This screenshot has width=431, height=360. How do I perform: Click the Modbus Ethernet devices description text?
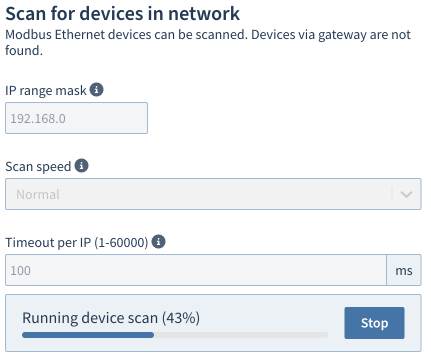pos(208,42)
